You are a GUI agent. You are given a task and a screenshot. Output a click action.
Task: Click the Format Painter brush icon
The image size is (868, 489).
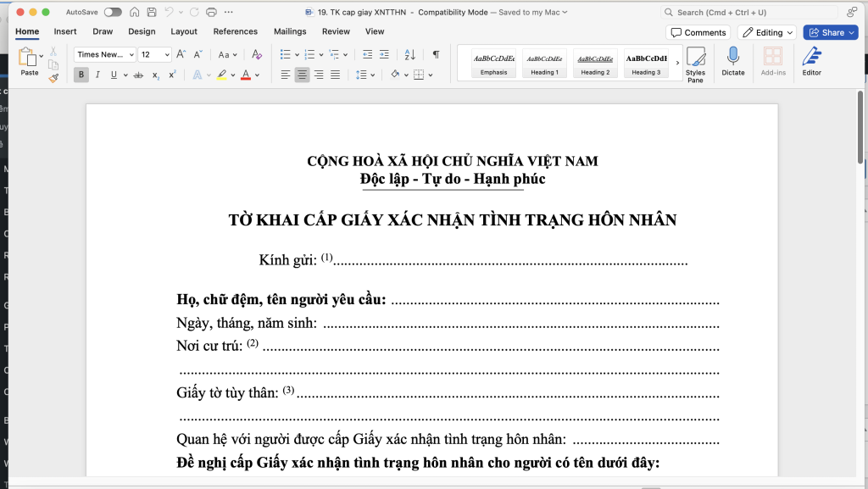pyautogui.click(x=53, y=78)
